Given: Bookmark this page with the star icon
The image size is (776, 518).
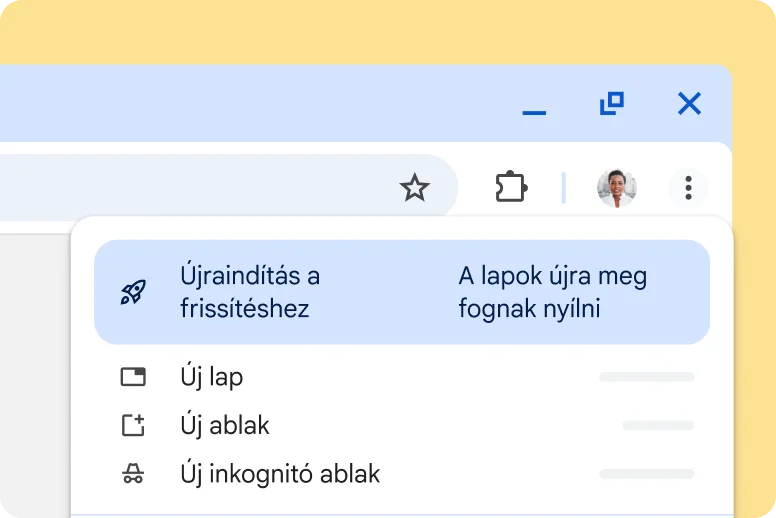Looking at the screenshot, I should pyautogui.click(x=414, y=187).
